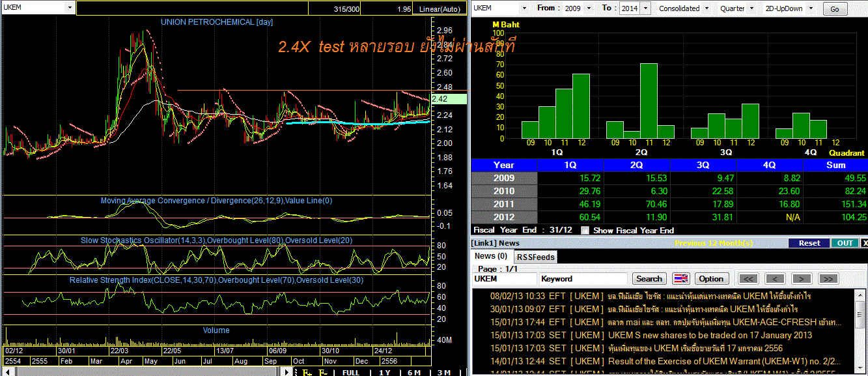Toggle Show Fiscal Year End checkbox
This screenshot has width=868, height=376.
pyautogui.click(x=585, y=230)
